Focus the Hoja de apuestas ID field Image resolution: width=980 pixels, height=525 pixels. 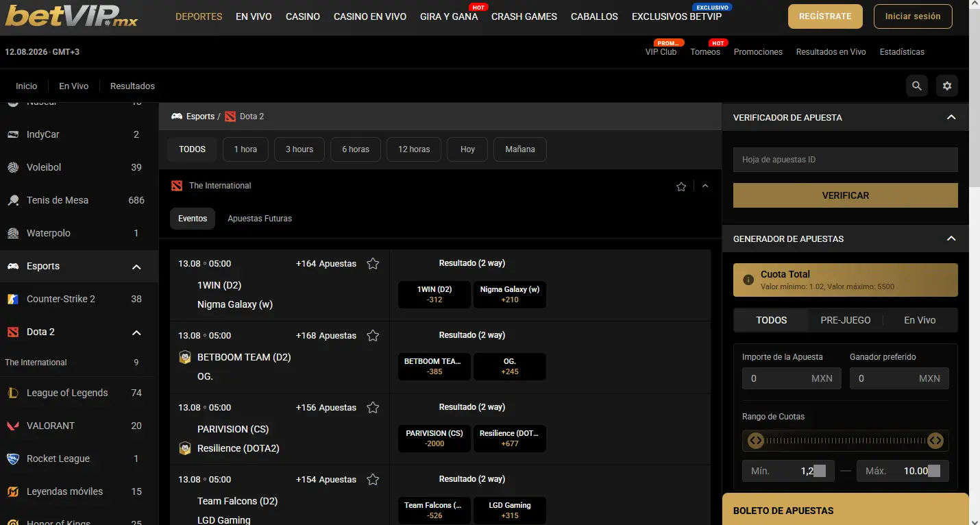click(846, 160)
